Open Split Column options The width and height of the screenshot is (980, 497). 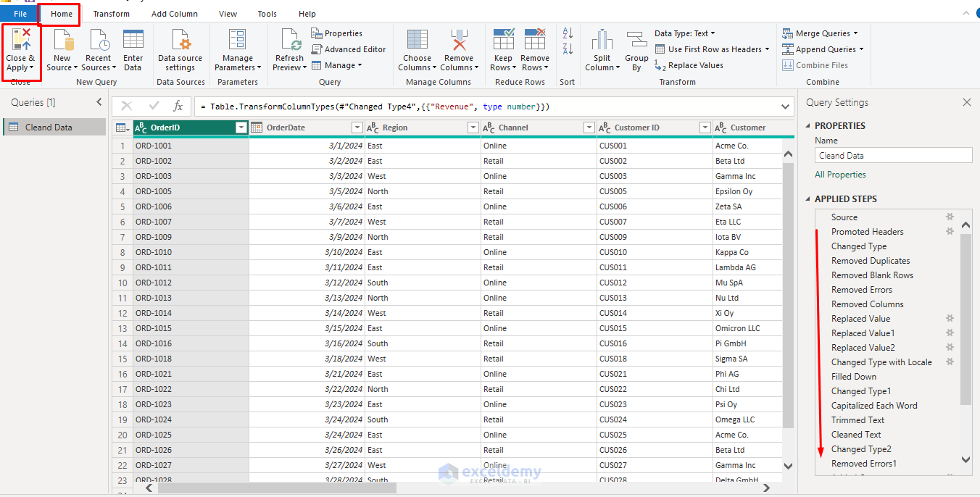coord(602,49)
